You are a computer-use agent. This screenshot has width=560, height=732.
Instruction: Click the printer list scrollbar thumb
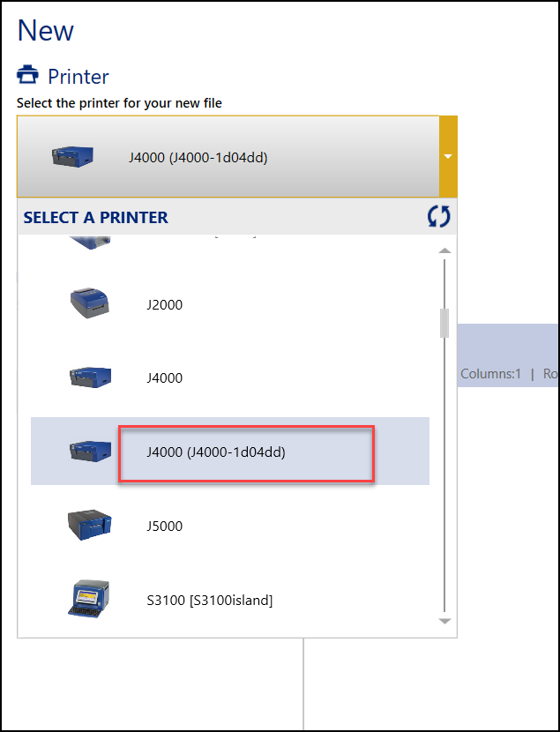pyautogui.click(x=444, y=323)
